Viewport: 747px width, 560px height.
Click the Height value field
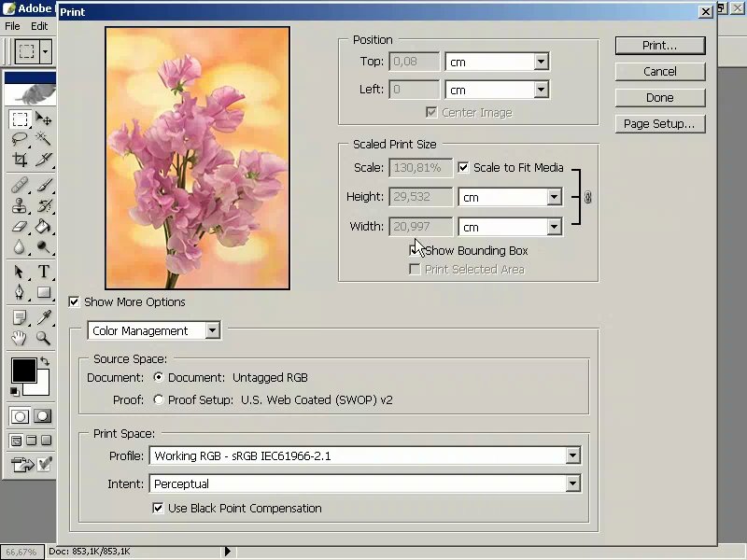[x=421, y=197]
